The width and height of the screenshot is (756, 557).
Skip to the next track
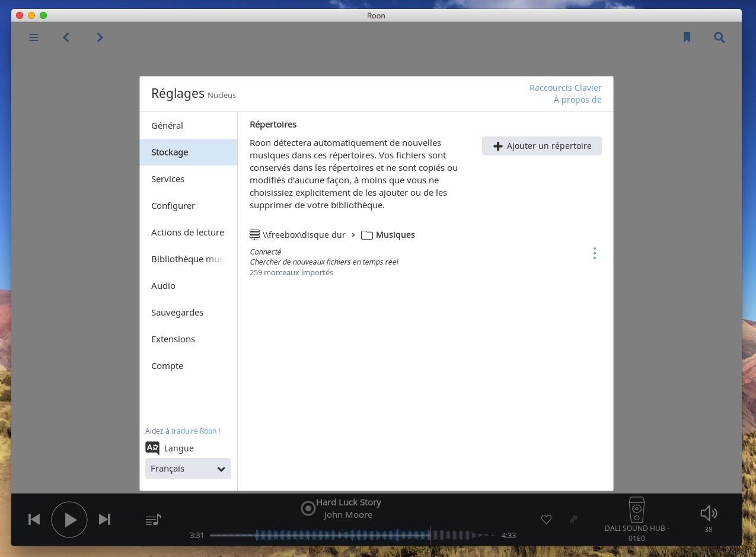[104, 520]
